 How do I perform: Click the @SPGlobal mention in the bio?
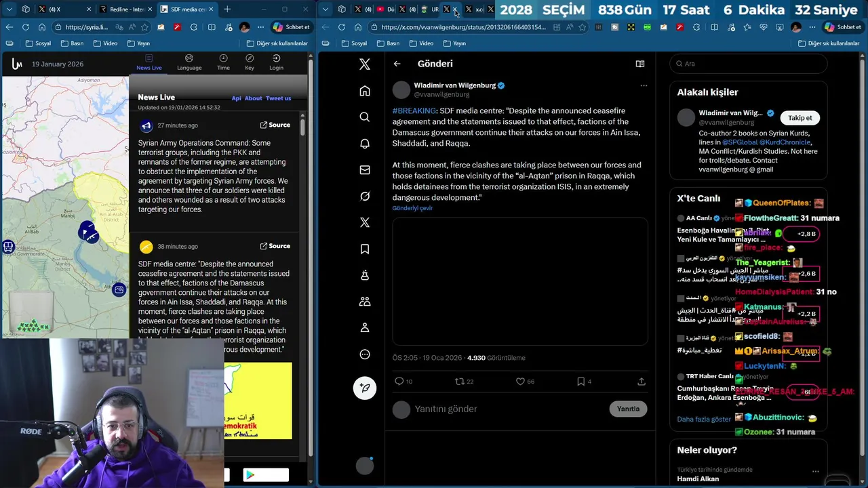[740, 142]
